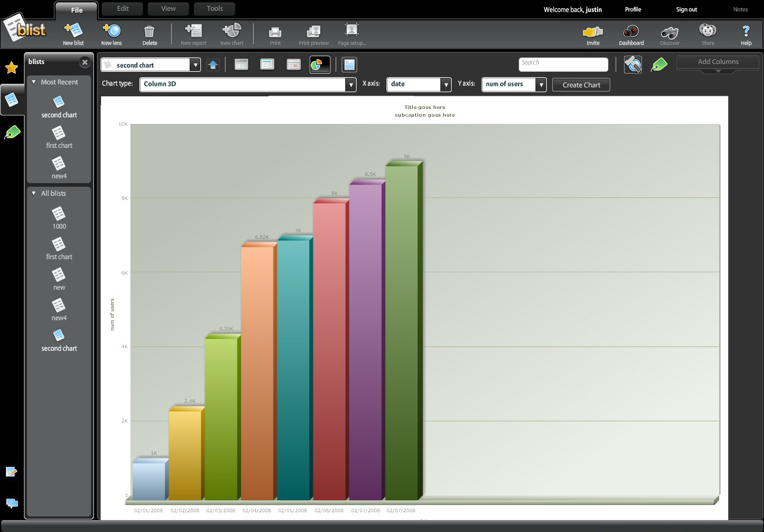Select the Tools tab

215,9
